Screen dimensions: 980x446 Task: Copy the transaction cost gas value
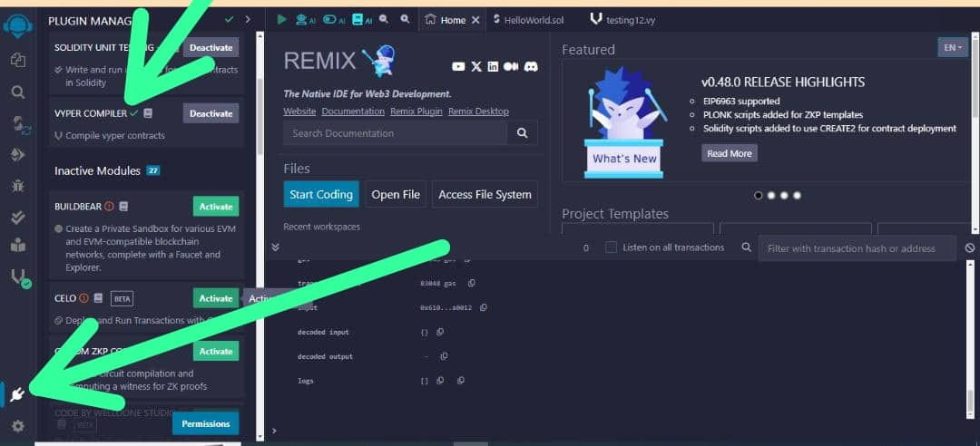471,283
